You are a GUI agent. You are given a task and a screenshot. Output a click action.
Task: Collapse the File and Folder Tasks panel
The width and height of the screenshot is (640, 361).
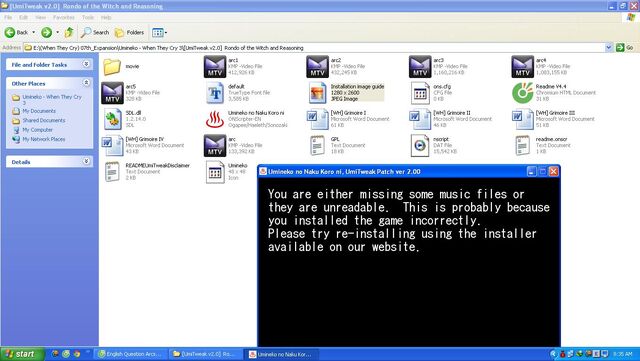tap(86, 64)
